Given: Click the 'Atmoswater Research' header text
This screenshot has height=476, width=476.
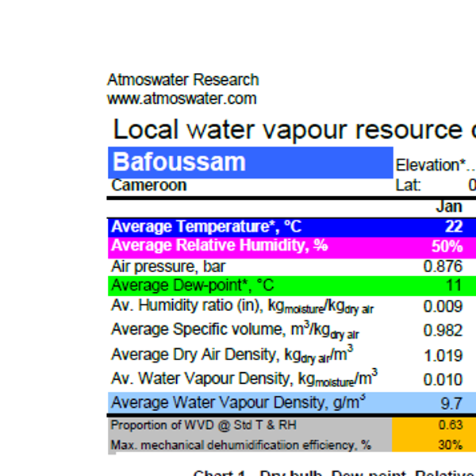Looking at the screenshot, I should coord(182,80).
